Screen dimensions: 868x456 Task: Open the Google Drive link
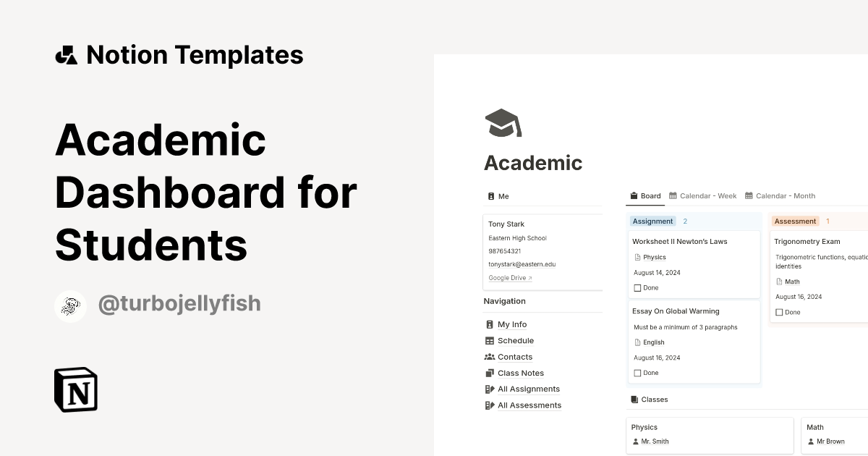click(509, 277)
